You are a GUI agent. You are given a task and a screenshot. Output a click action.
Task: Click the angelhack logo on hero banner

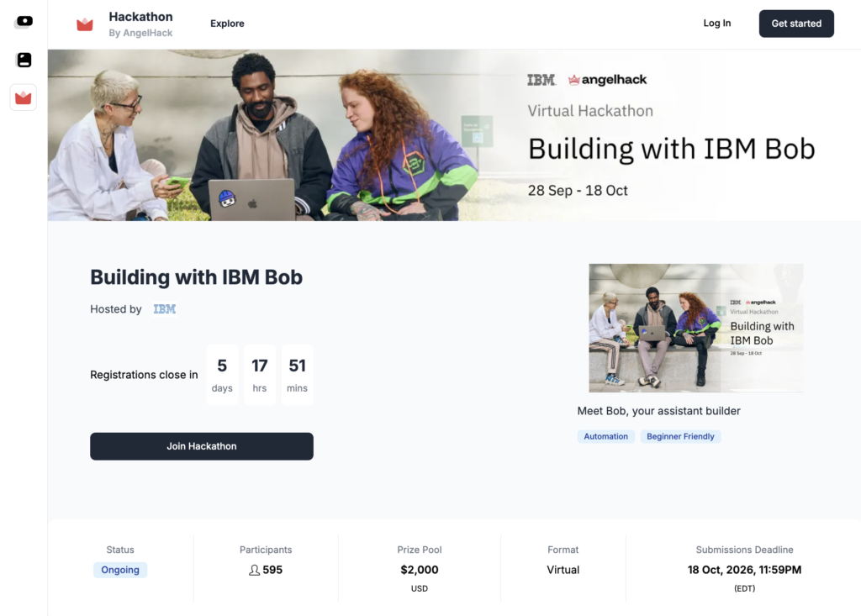(607, 80)
